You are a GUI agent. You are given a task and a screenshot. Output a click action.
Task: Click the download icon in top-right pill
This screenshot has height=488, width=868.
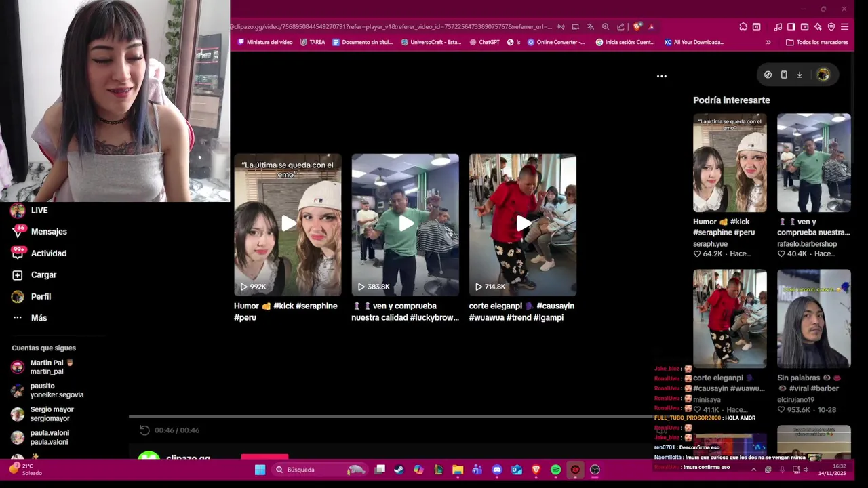[800, 75]
